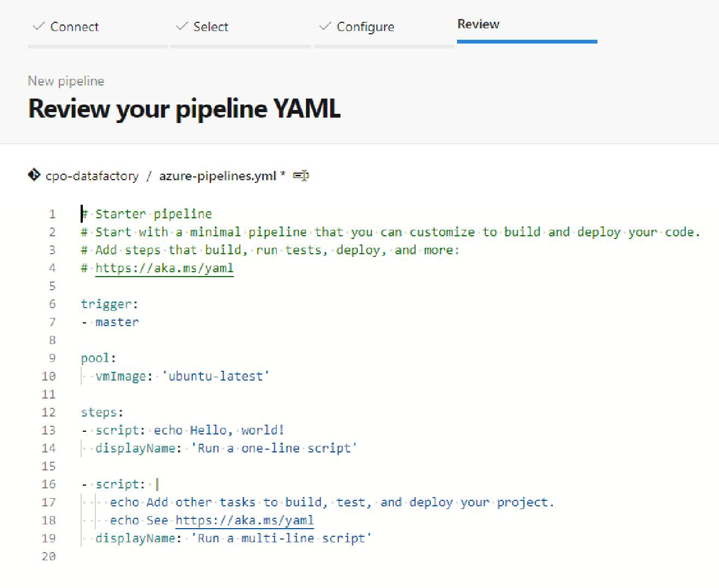
Task: Click the cursor indicator next to the script pipe
Action: coord(157,483)
